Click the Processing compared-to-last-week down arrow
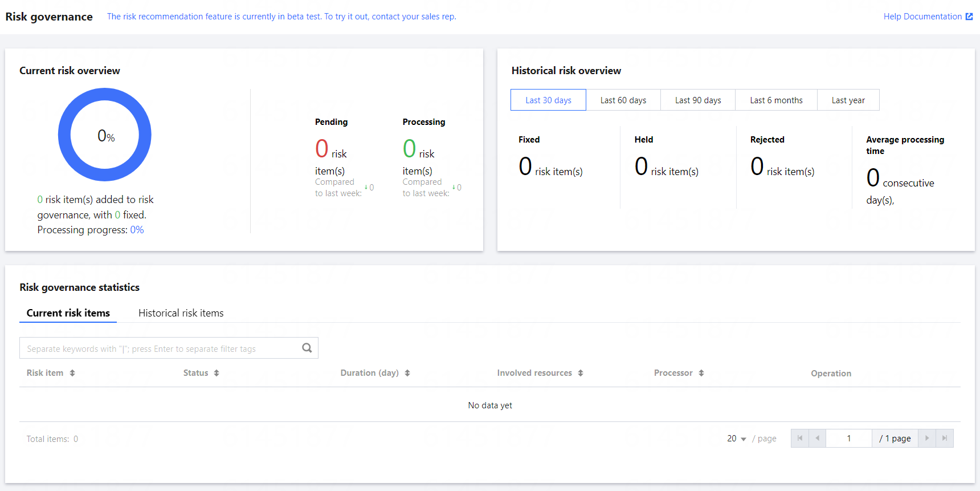 (454, 187)
